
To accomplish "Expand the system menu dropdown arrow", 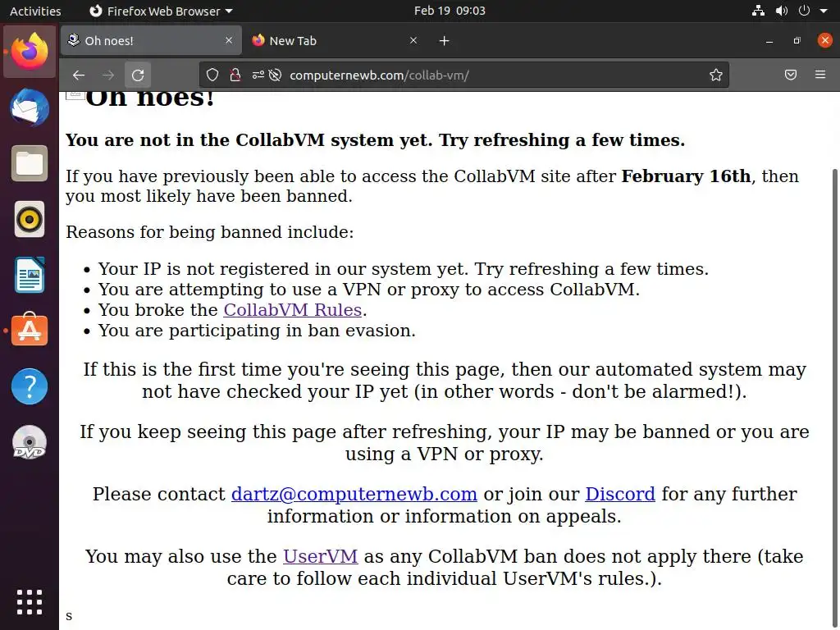I will [824, 11].
